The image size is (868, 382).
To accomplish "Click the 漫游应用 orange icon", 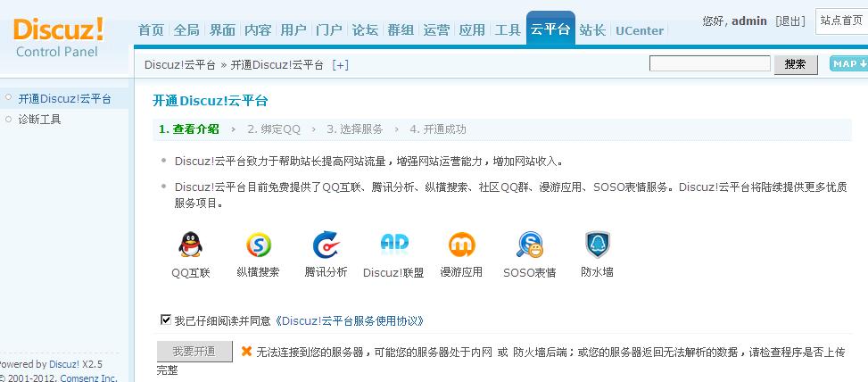I will (462, 245).
